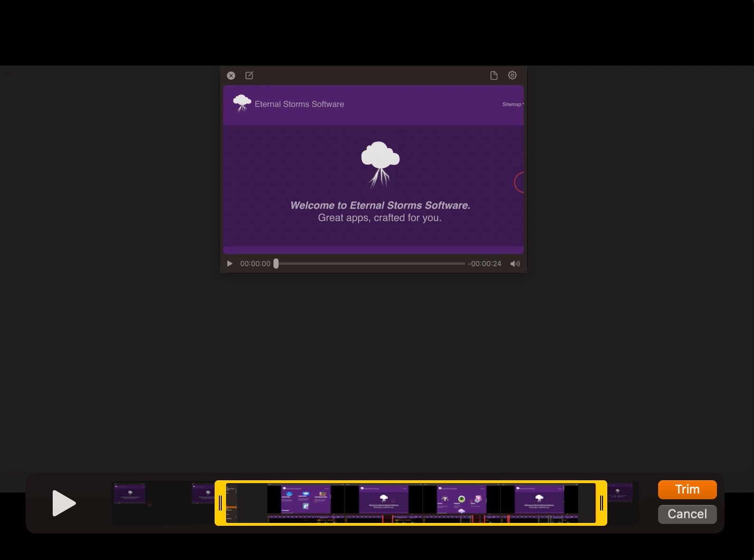Click the speaker volume icon
Viewport: 754px width, 560px height.
click(515, 263)
